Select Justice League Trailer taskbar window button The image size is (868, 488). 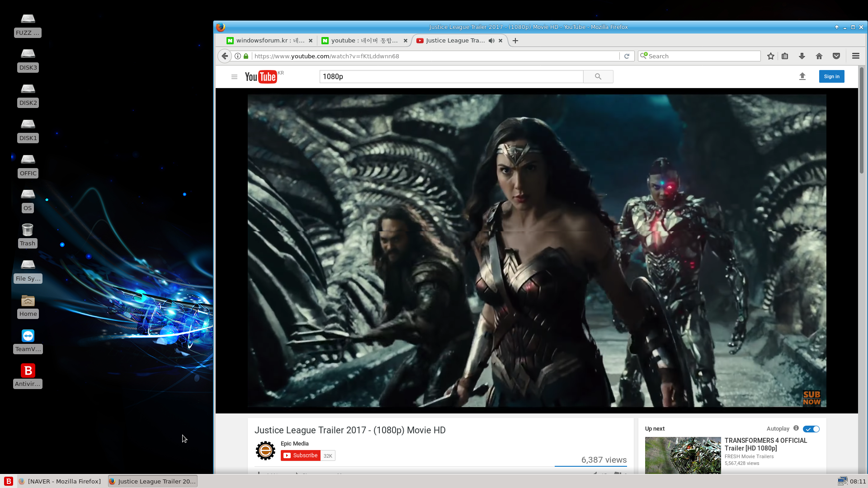(152, 481)
